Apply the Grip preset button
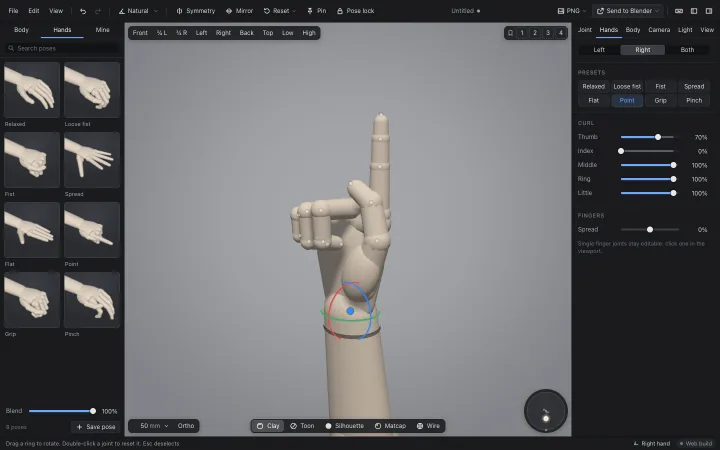720x450 pixels. click(x=660, y=101)
